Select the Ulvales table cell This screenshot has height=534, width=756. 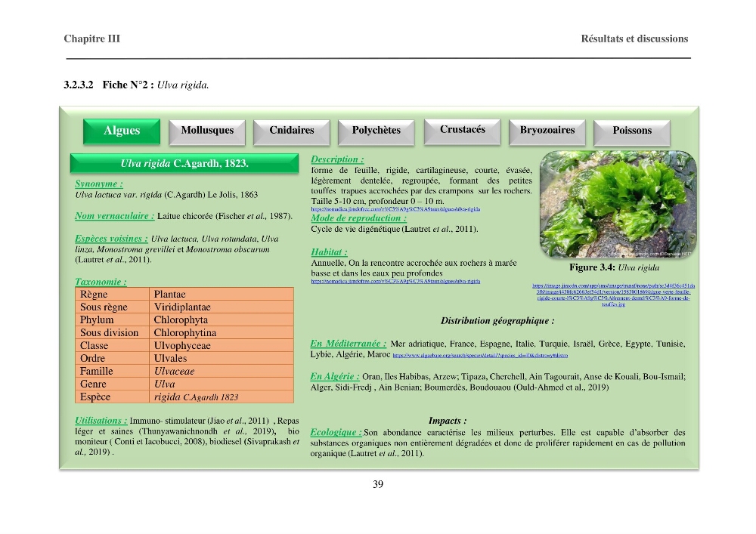coord(222,358)
